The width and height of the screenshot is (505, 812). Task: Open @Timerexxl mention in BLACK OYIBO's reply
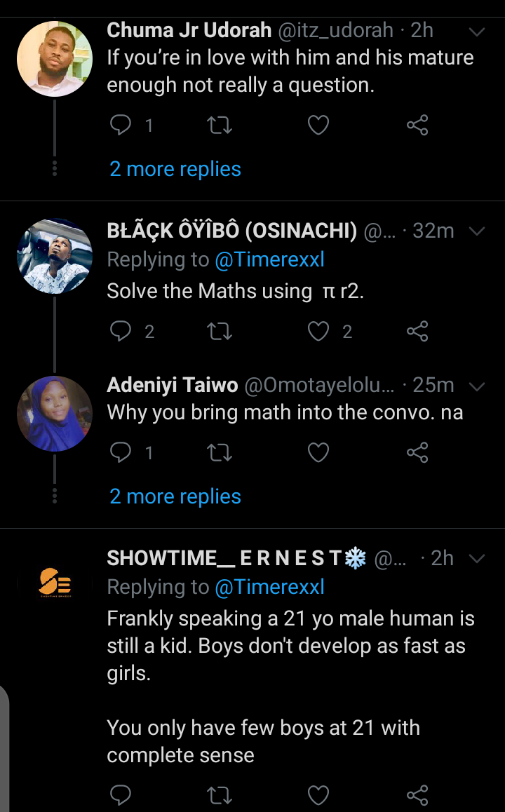pos(269,259)
